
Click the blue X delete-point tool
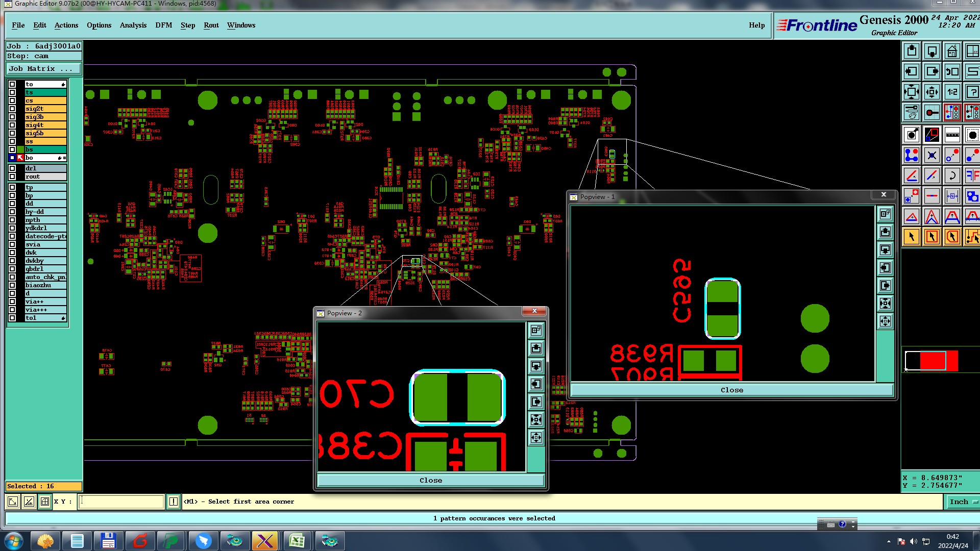(932, 155)
